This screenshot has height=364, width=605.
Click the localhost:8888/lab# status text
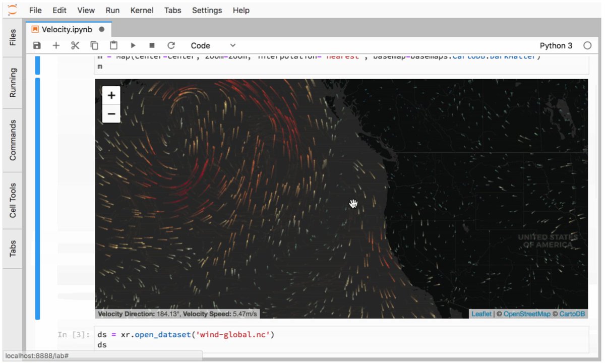37,355
